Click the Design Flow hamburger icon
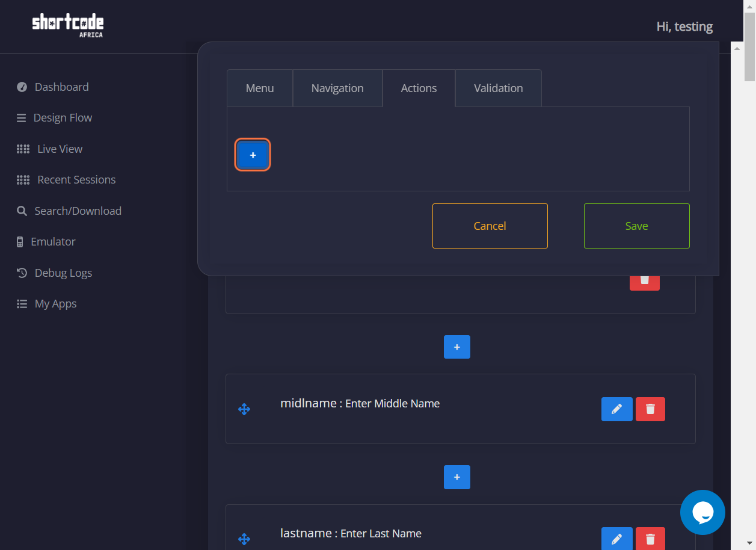Image resolution: width=756 pixels, height=550 pixels. coord(22,118)
